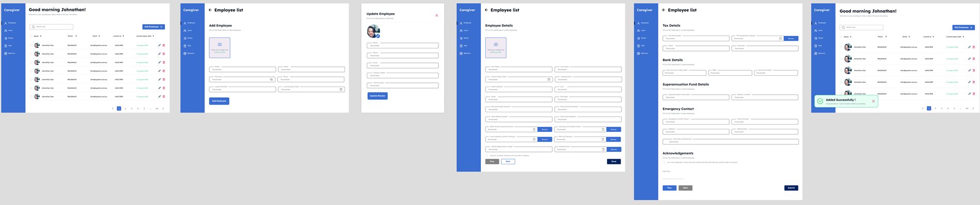Check Acknowledgements handbook agreement checkbox
The height and width of the screenshot is (205, 980).
[x=664, y=162]
